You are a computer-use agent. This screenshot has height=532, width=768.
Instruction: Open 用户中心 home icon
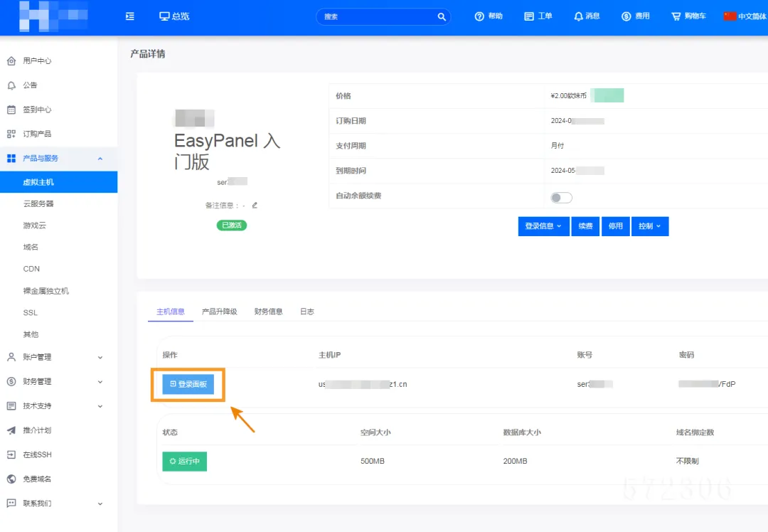(x=11, y=60)
